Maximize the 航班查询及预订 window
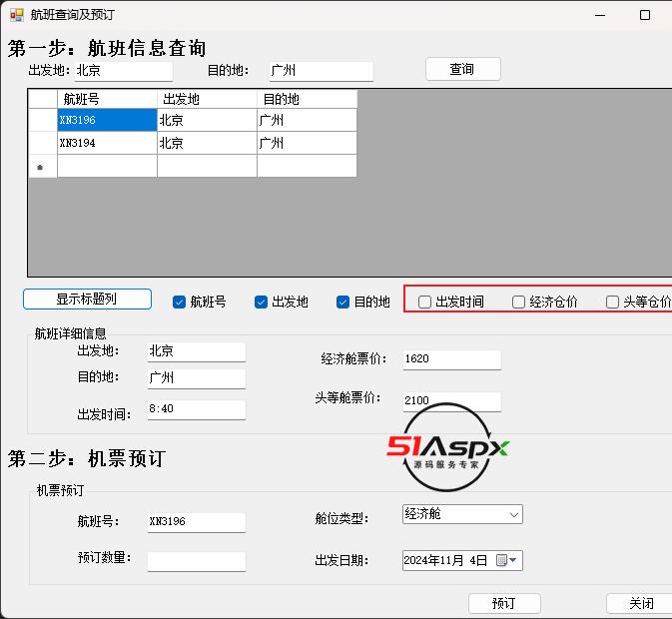 tap(645, 15)
